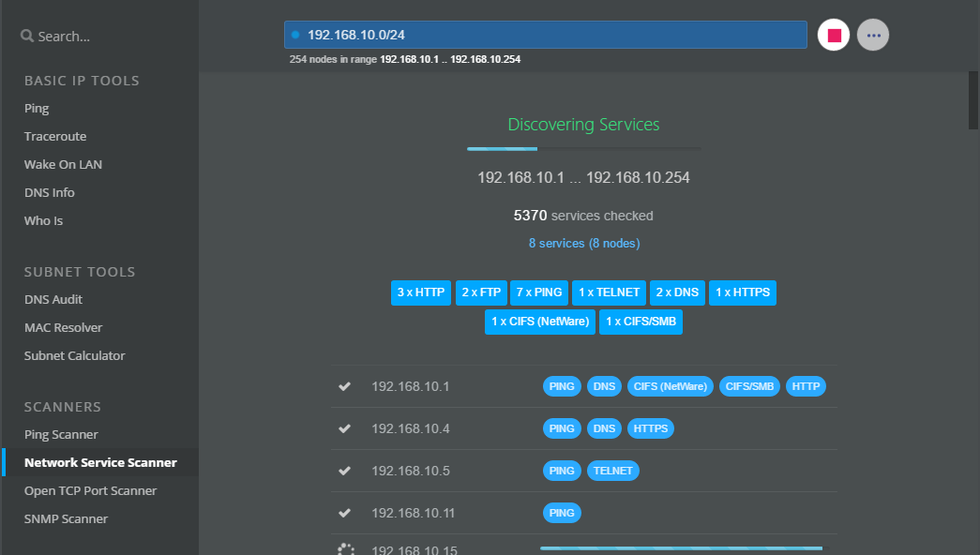Click the HTTPS badge for 192.168.10.4
The image size is (980, 555).
650,427
